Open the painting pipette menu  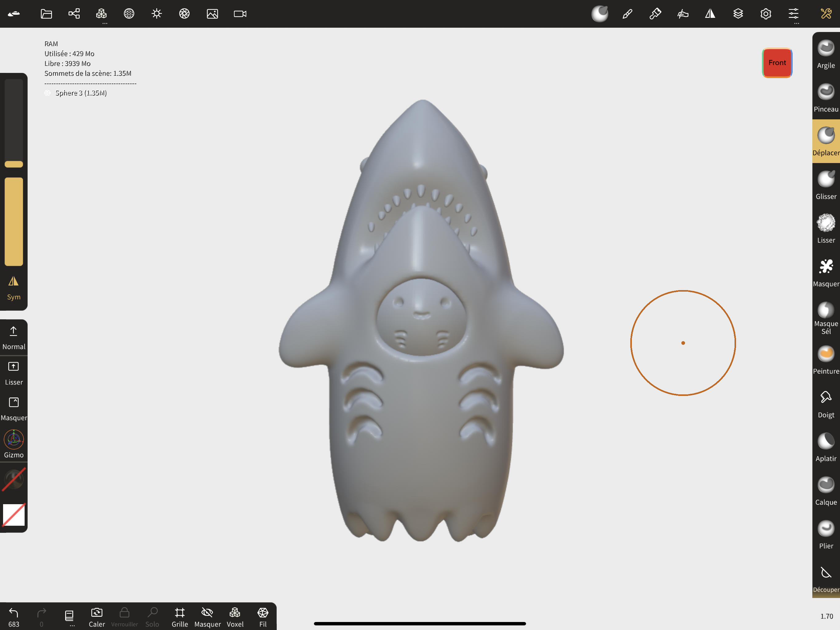(655, 14)
